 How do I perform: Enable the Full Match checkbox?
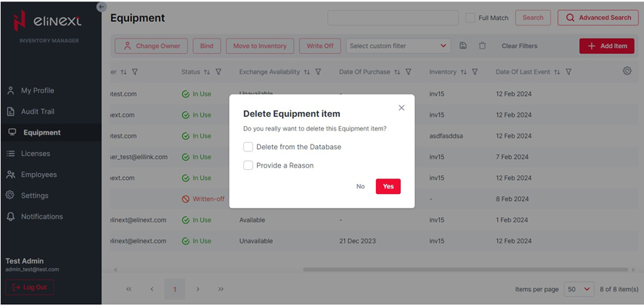[471, 18]
